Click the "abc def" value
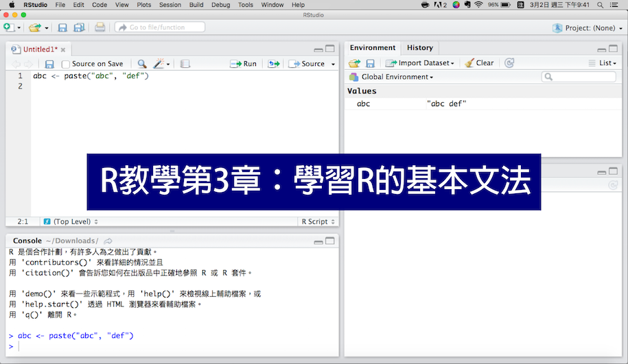The width and height of the screenshot is (628, 364). 447,104
